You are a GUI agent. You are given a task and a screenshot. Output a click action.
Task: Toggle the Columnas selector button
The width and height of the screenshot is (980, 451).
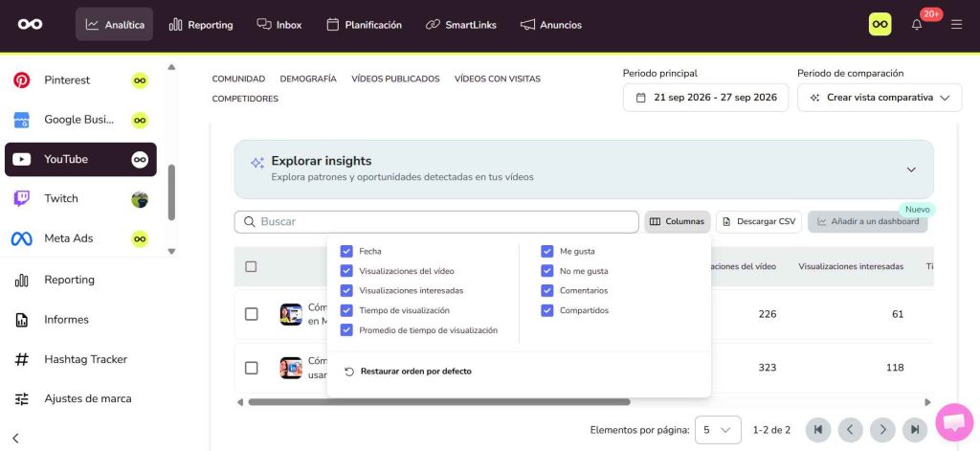pos(678,221)
